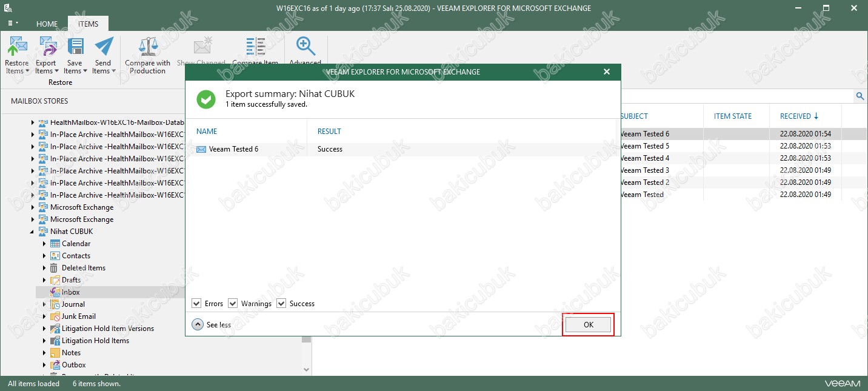Uncheck the Errors filter checkbox
This screenshot has width=868, height=391.
(x=196, y=303)
